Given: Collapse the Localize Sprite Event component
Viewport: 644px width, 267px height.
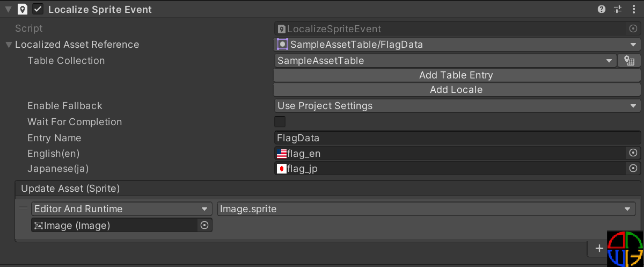Looking at the screenshot, I should pyautogui.click(x=8, y=9).
